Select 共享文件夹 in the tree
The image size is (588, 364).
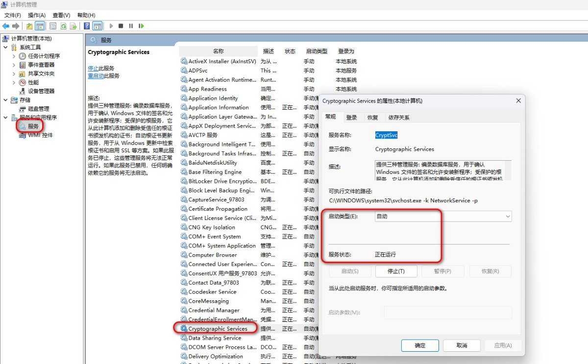[x=41, y=73]
